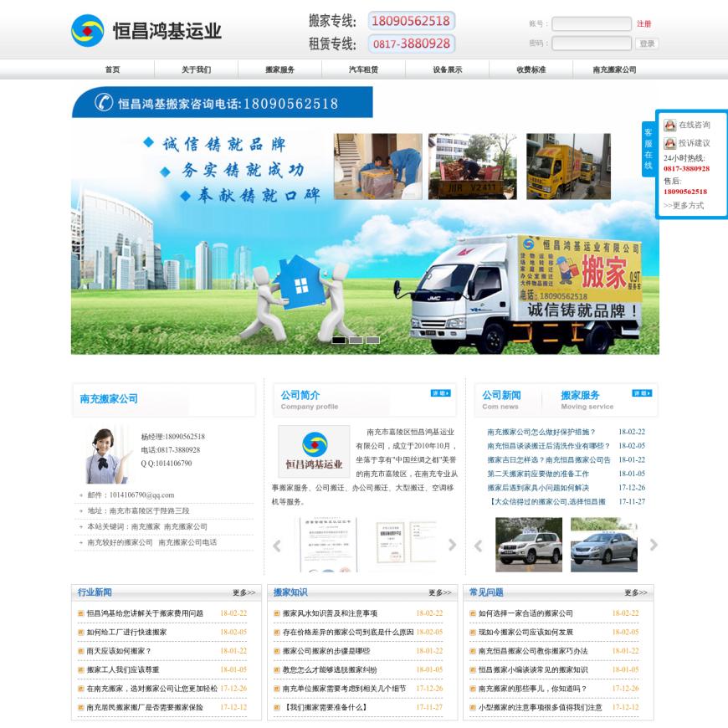Open article 如何选择一家合适的搬家公司
Viewport: 728px width, 728px height.
click(x=525, y=613)
